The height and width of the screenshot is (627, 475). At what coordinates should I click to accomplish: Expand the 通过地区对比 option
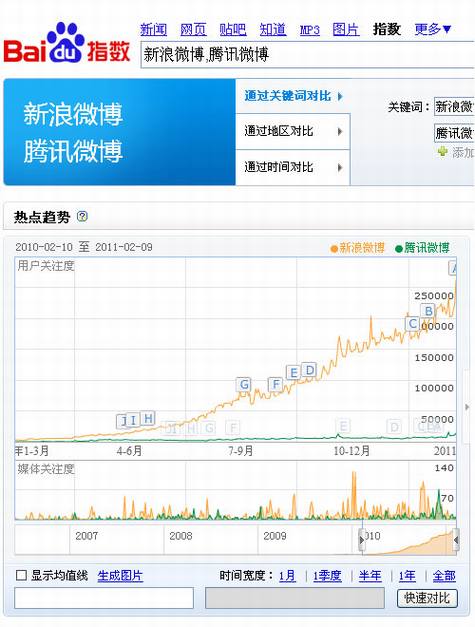[293, 131]
